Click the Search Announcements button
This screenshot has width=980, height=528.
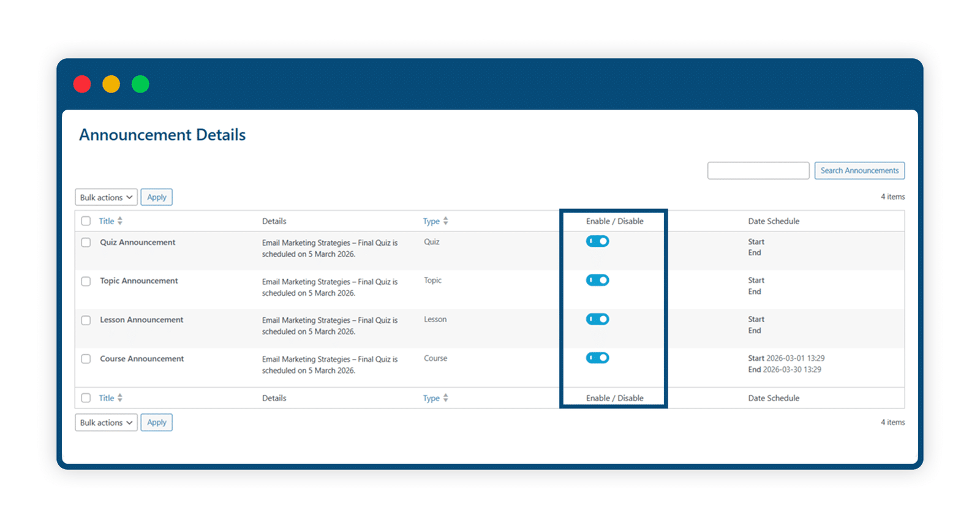[x=859, y=171]
